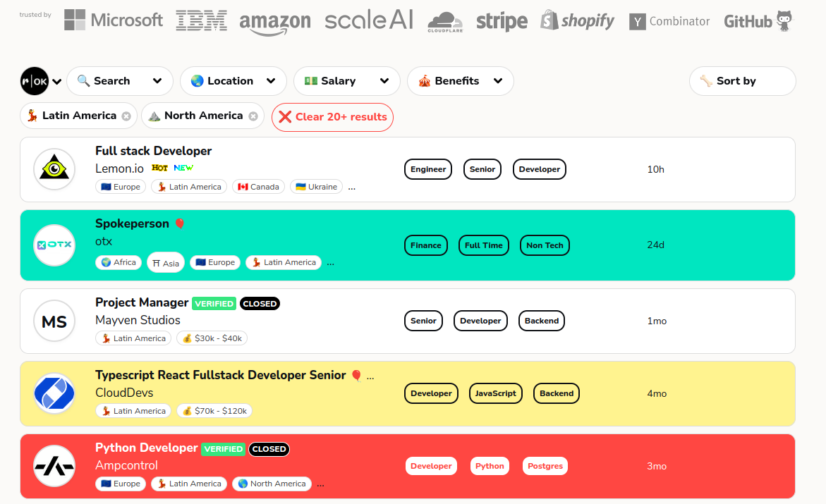
Task: Click the 10h posted time
Action: tap(656, 170)
